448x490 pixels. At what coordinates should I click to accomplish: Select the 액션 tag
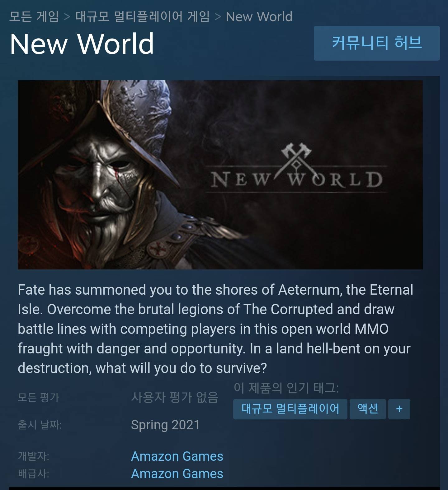point(368,409)
